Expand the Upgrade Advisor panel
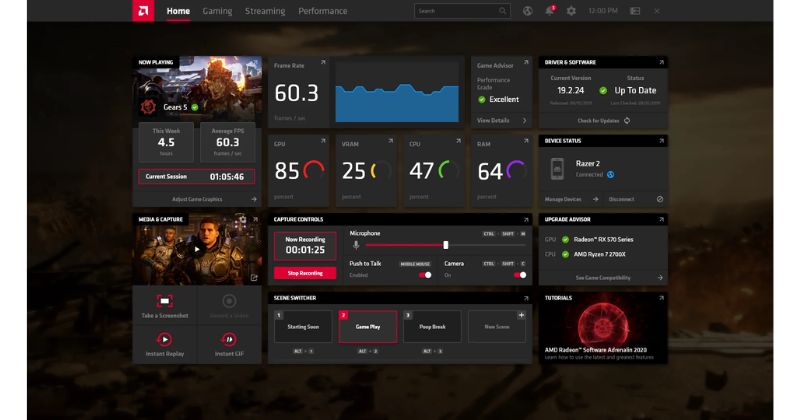Image resolution: width=800 pixels, height=420 pixels. pos(661,219)
